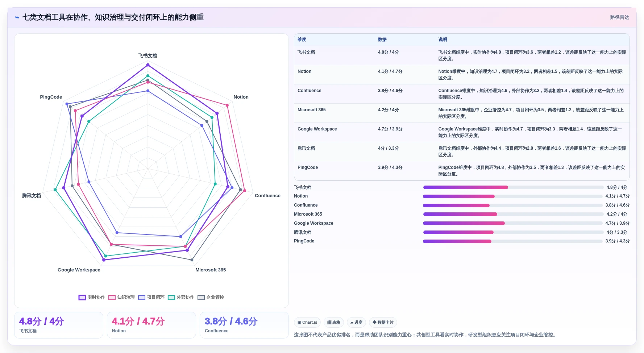644x353 pixels.
Task: Toggle the 知识治理 legend series
Action: click(x=121, y=297)
